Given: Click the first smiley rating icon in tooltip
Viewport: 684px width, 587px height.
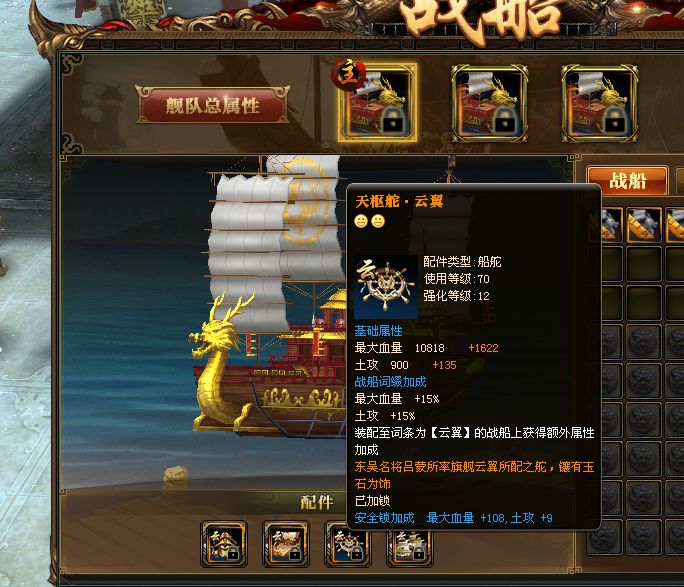Looking at the screenshot, I should click(x=361, y=221).
